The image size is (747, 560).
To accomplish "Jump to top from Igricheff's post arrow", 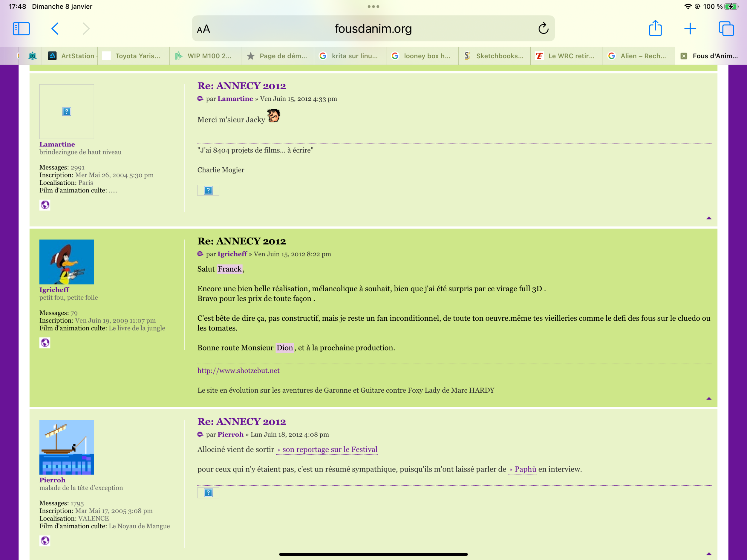I will [708, 399].
